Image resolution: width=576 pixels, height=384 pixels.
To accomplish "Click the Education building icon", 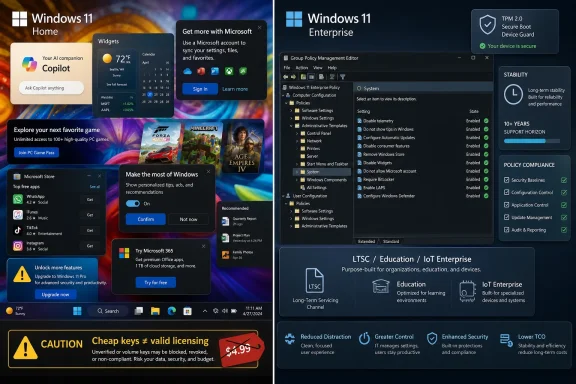I will pos(381,287).
